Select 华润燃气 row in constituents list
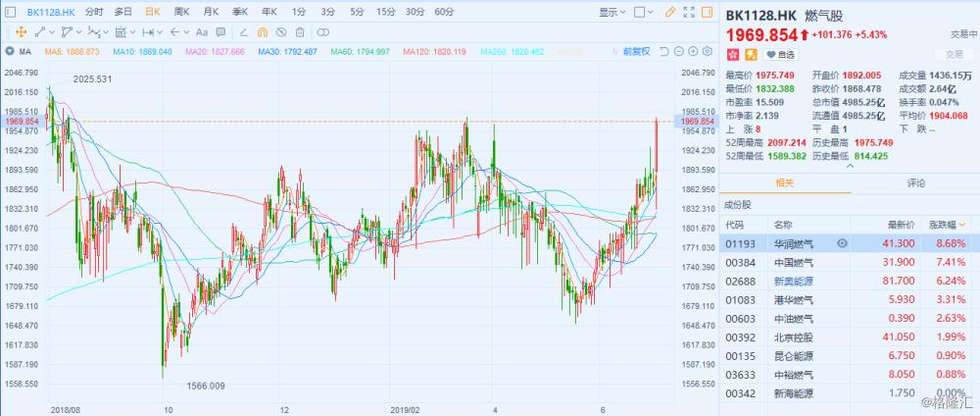Image resolution: width=980 pixels, height=416 pixels. pyautogui.click(x=789, y=242)
